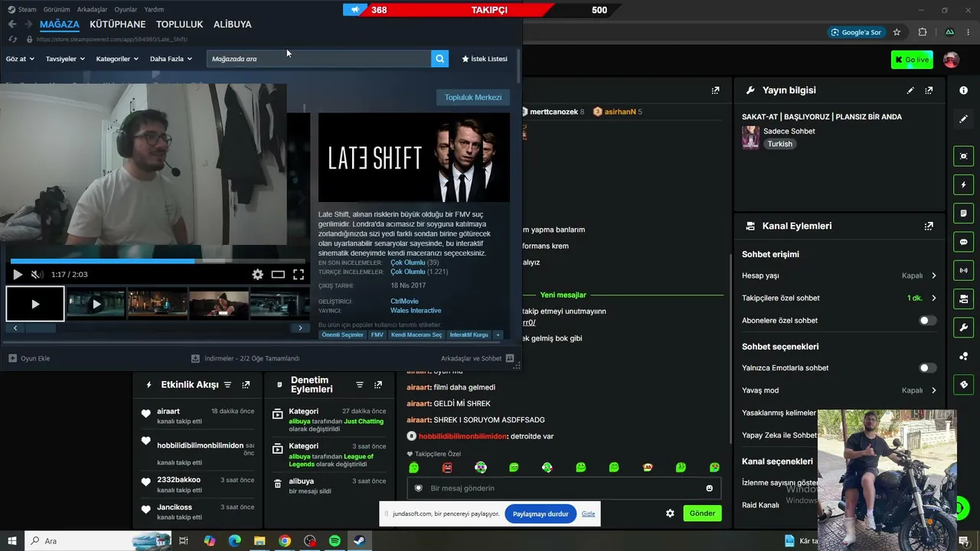
Task: Click Oyun Ekle to add a game
Action: coord(29,358)
